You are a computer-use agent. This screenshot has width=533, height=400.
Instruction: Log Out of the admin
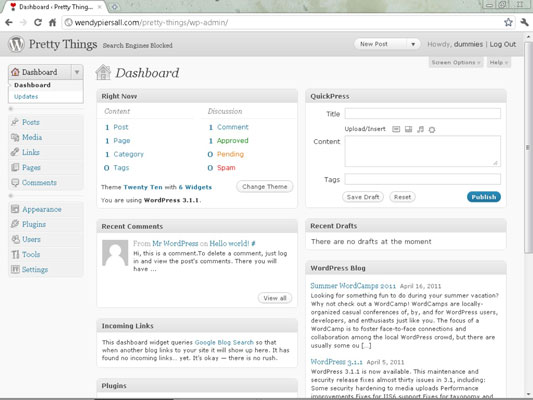pyautogui.click(x=503, y=44)
